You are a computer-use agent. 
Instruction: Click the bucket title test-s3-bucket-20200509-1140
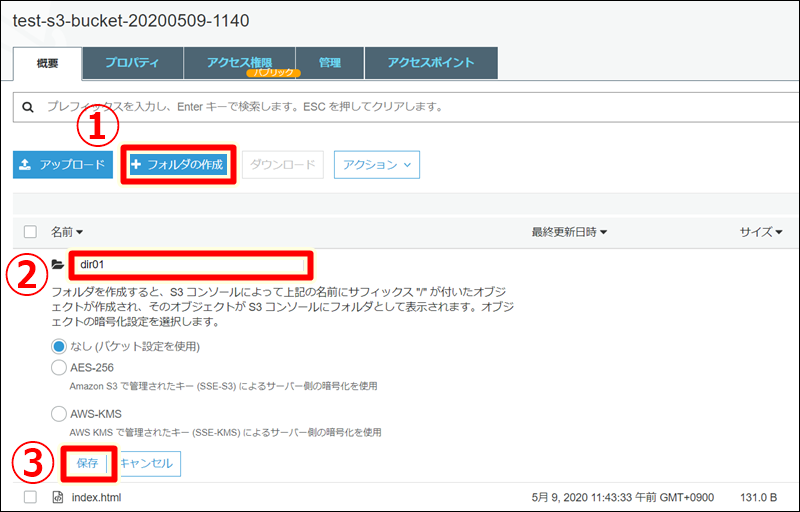tap(131, 21)
